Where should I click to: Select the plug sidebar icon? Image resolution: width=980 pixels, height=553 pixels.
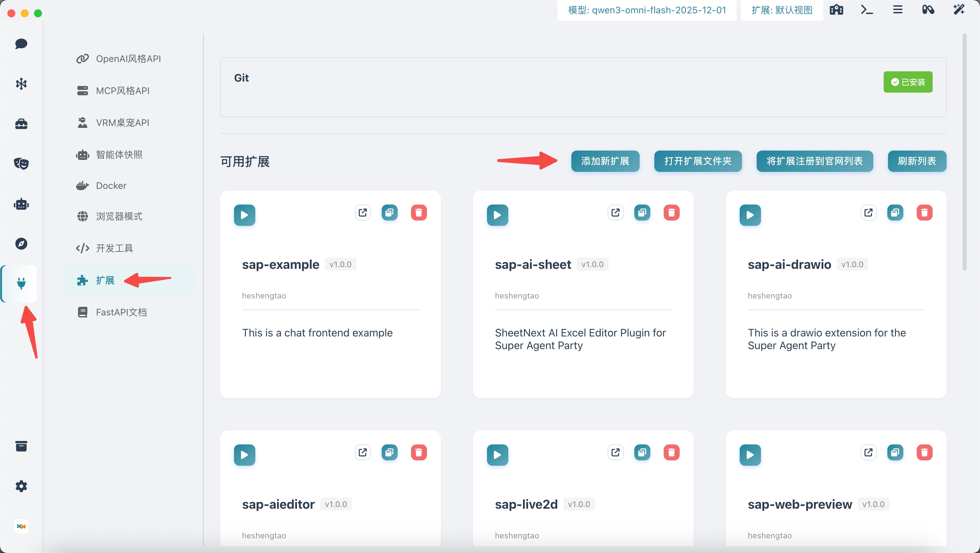pos(21,283)
